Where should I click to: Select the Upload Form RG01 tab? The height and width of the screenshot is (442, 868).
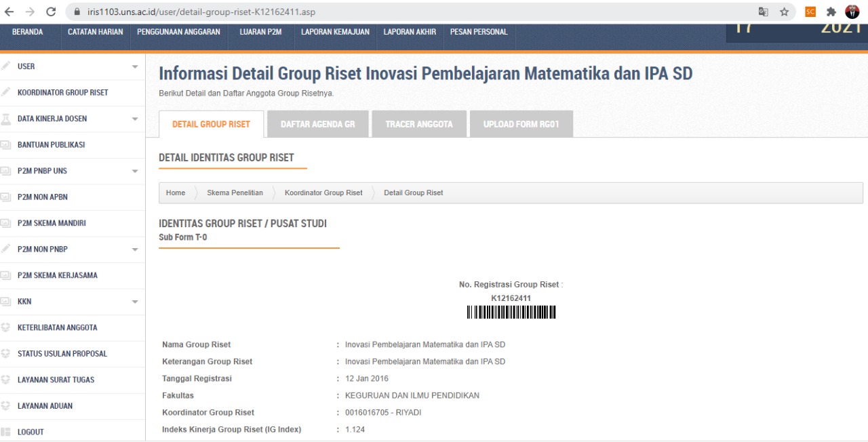pyautogui.click(x=521, y=124)
